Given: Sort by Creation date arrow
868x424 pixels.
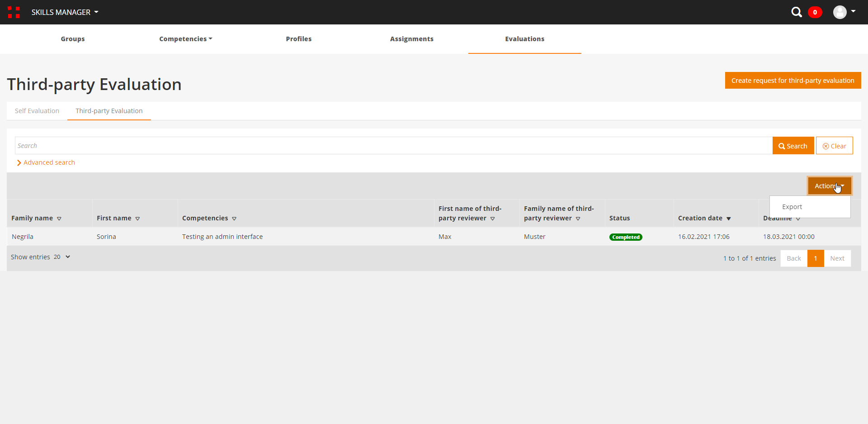Looking at the screenshot, I should coord(728,219).
